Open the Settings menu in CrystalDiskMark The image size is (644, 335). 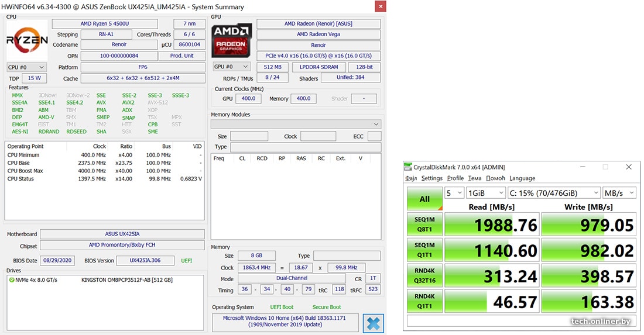[x=431, y=178]
